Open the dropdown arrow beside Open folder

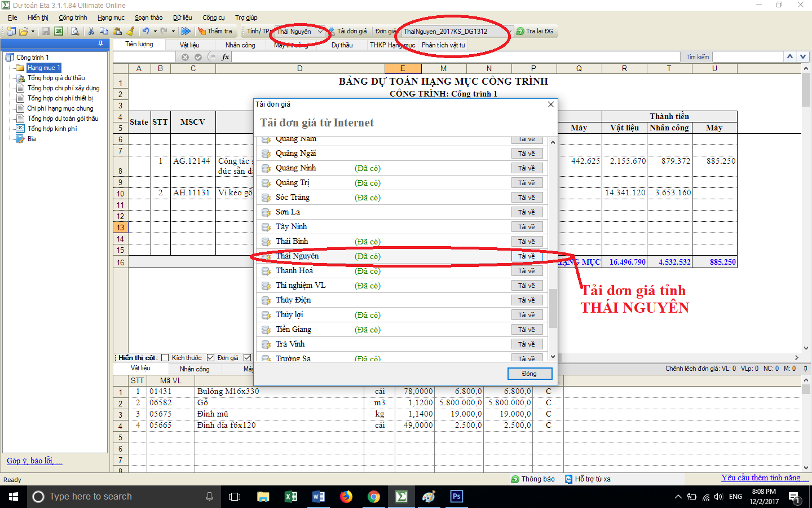point(33,32)
